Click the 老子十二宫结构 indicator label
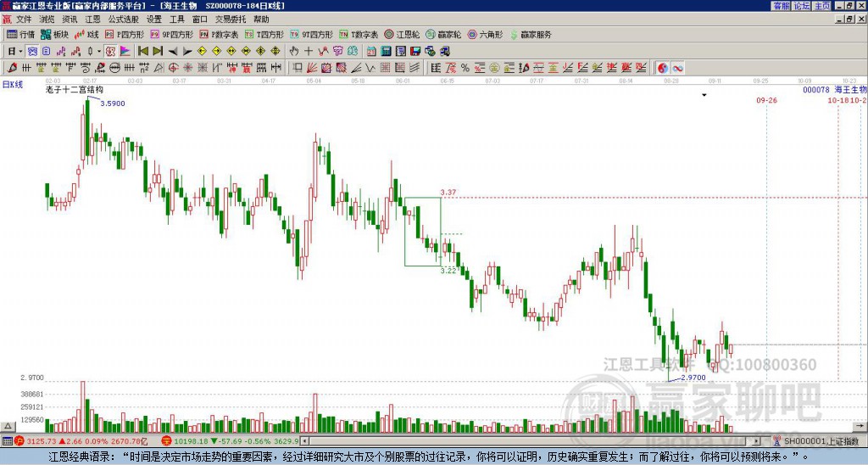This screenshot has height=465, width=868. (75, 89)
